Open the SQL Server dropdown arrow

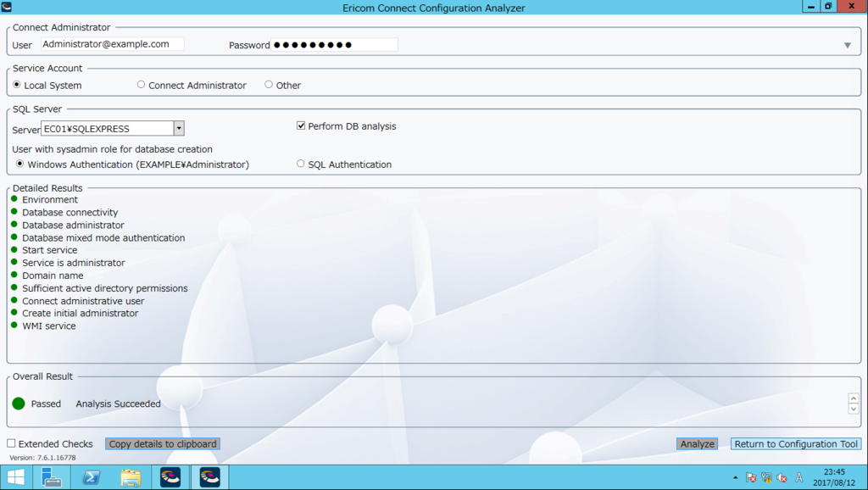tap(179, 129)
